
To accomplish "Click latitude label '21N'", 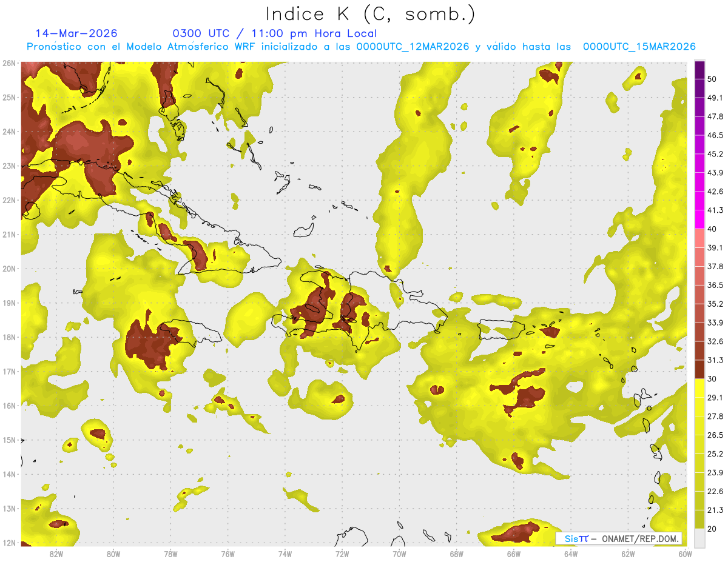I will coord(8,235).
